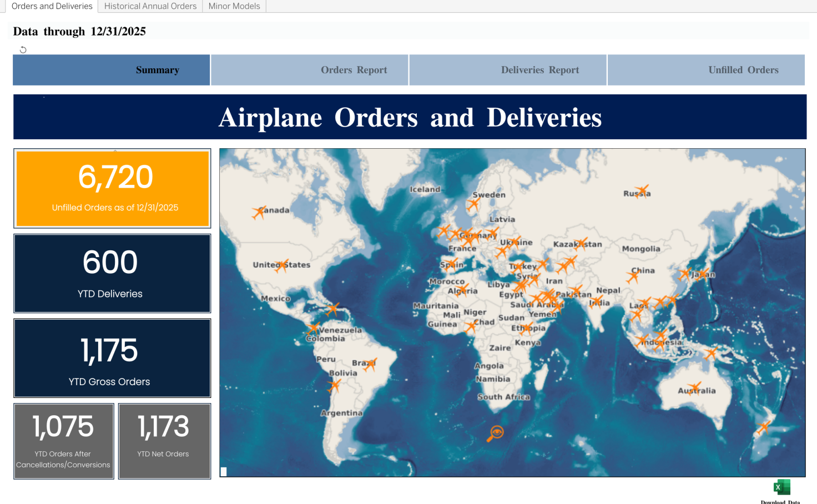This screenshot has height=504, width=817.
Task: Select the 1,173 YTD Net Orders tile
Action: coord(164,441)
